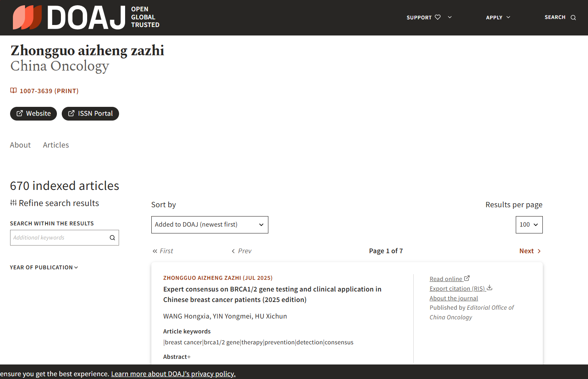This screenshot has height=379, width=588.
Task: Click the Additional keywords search field
Action: (59, 238)
